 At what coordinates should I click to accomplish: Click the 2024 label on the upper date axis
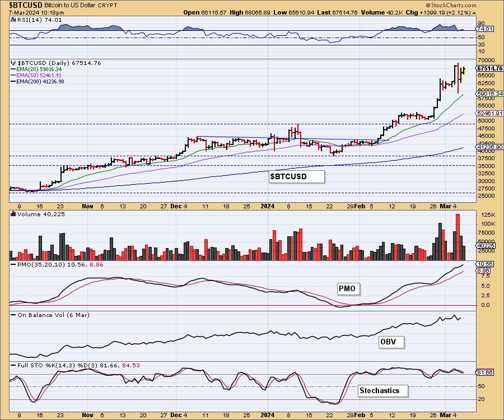tap(268, 206)
